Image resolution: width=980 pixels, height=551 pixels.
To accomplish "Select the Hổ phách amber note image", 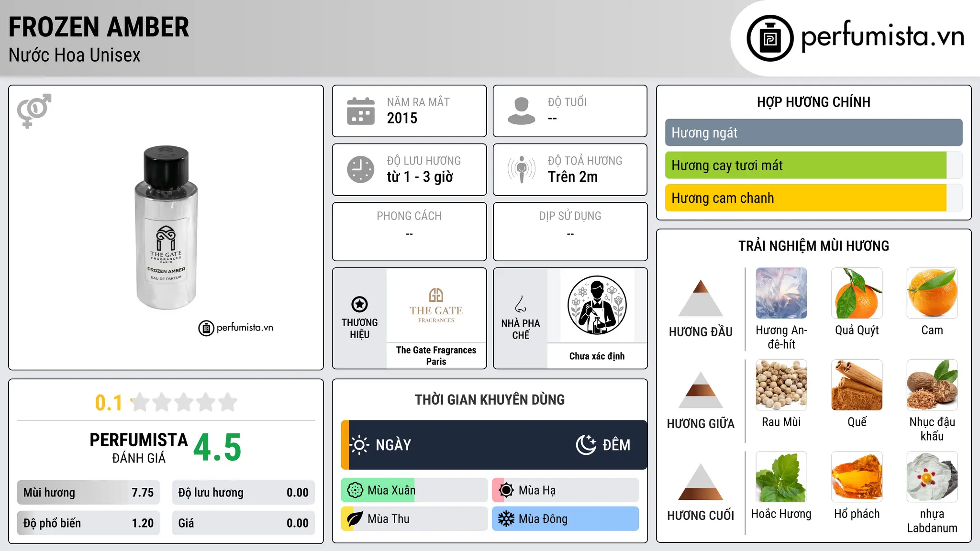I will tap(857, 477).
